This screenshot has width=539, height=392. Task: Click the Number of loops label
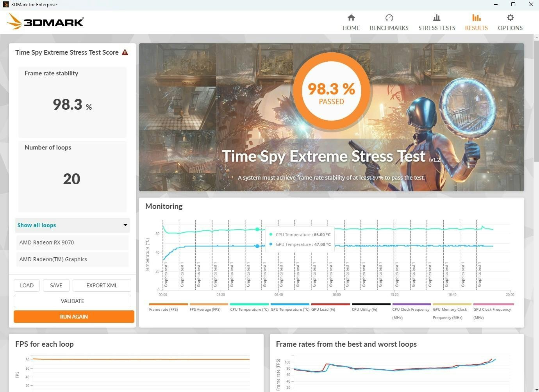[x=48, y=148]
